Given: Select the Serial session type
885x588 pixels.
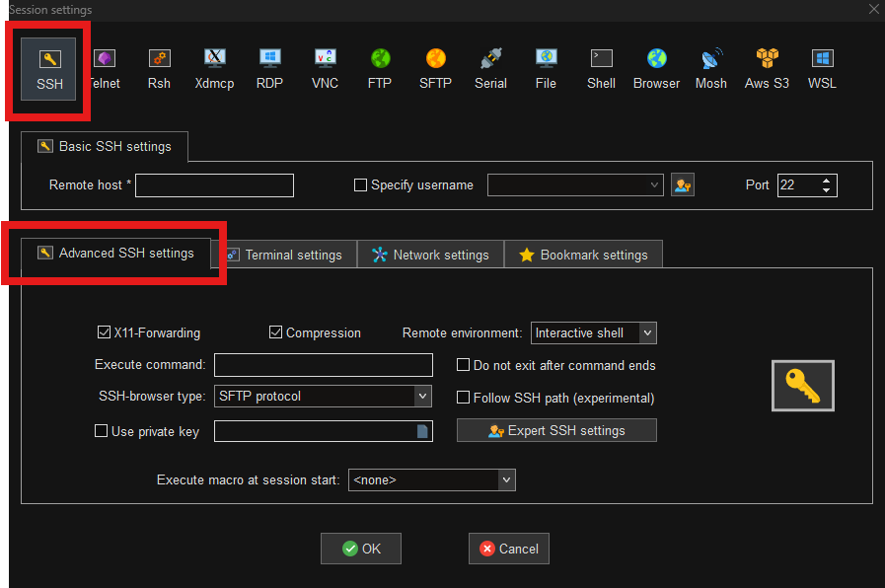Looking at the screenshot, I should point(490,69).
